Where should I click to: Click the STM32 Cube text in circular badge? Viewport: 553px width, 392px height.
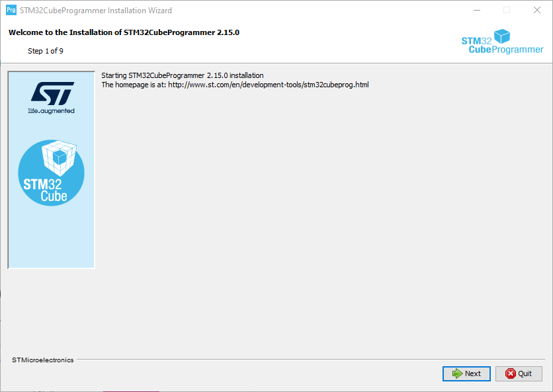(x=45, y=190)
